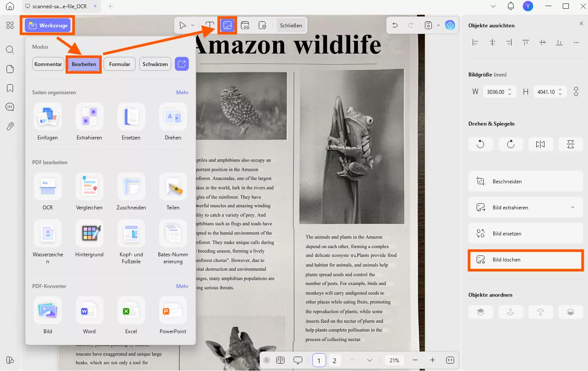Align objects to the left

[475, 43]
